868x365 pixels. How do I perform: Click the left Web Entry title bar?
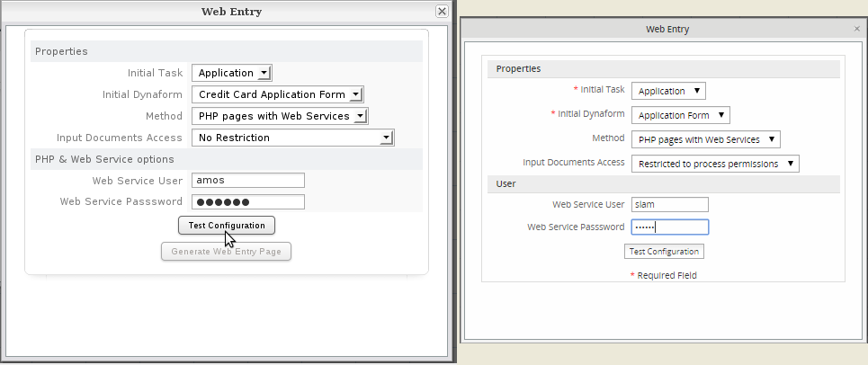pyautogui.click(x=225, y=12)
